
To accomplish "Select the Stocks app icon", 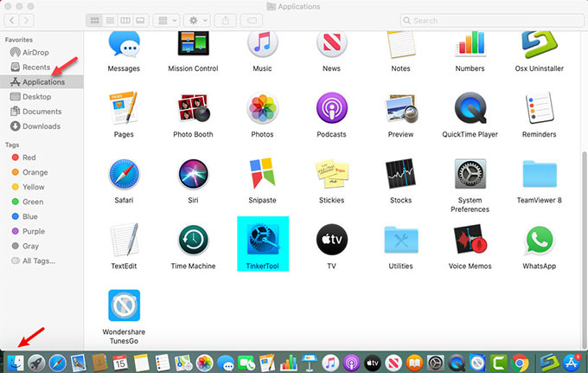I will pos(401,174).
